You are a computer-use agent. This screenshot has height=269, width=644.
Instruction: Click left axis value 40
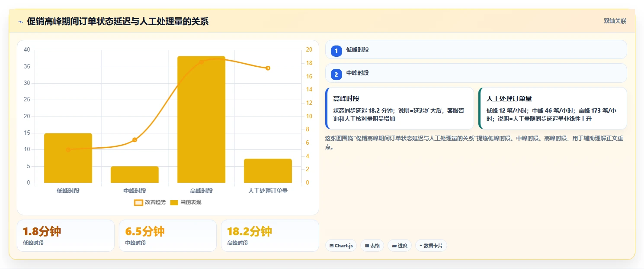27,50
